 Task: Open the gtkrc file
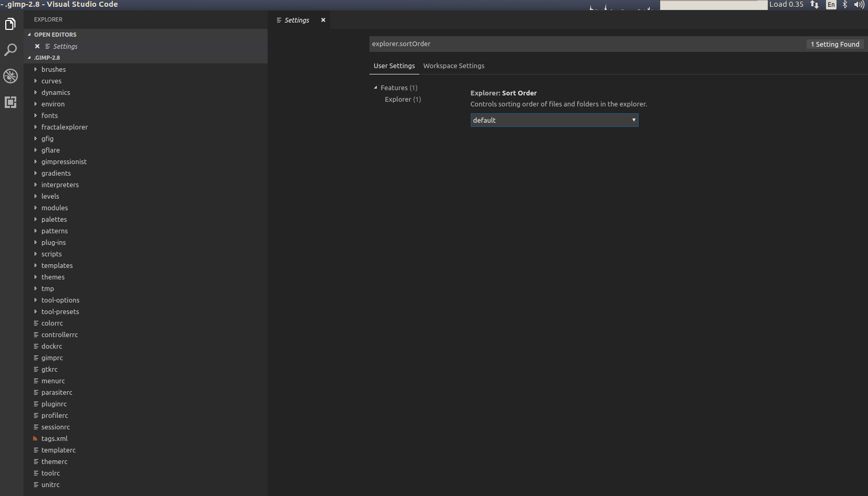pyautogui.click(x=146, y=369)
